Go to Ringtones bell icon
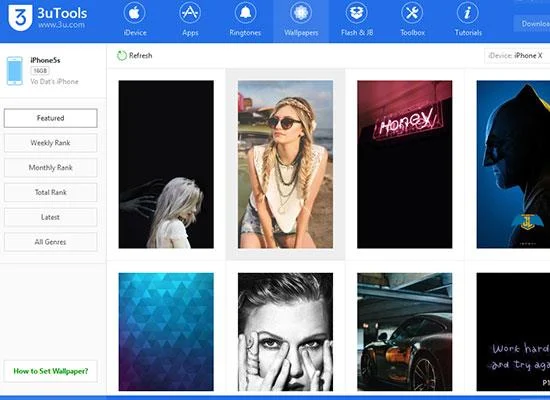550x400 pixels. pyautogui.click(x=246, y=13)
